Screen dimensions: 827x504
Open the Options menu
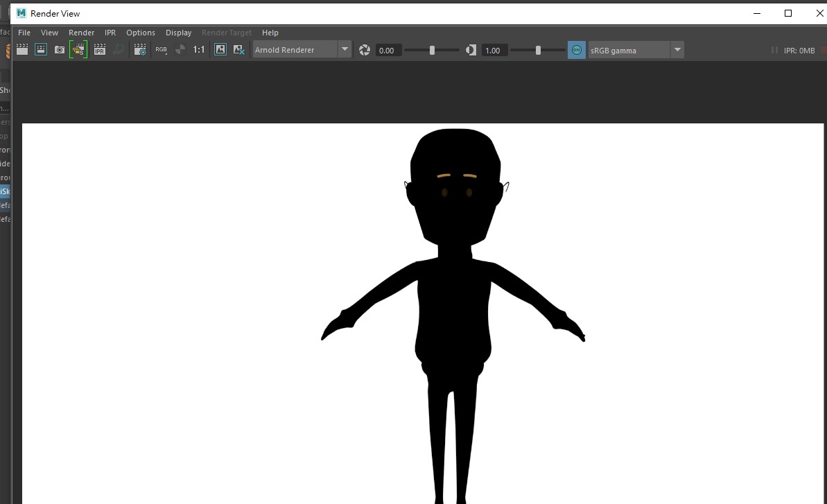[141, 33]
